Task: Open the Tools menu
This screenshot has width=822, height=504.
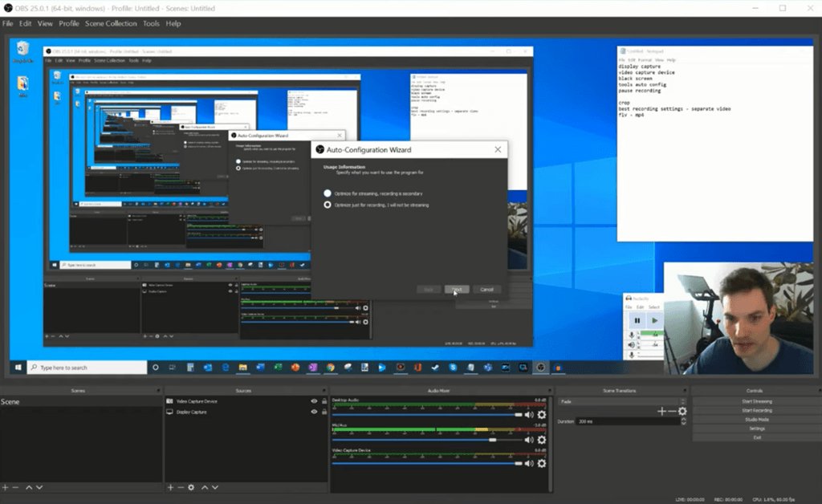Action: click(x=151, y=23)
